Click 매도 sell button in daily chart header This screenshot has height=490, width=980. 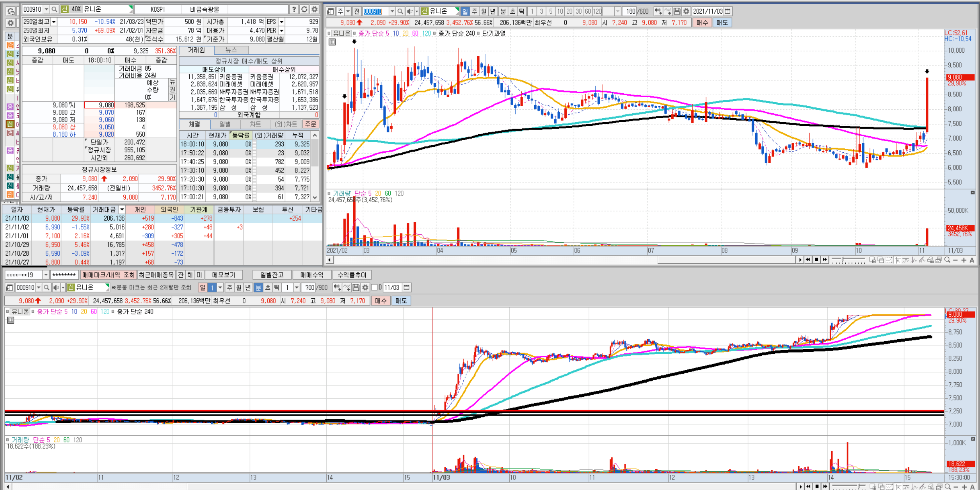tap(722, 23)
